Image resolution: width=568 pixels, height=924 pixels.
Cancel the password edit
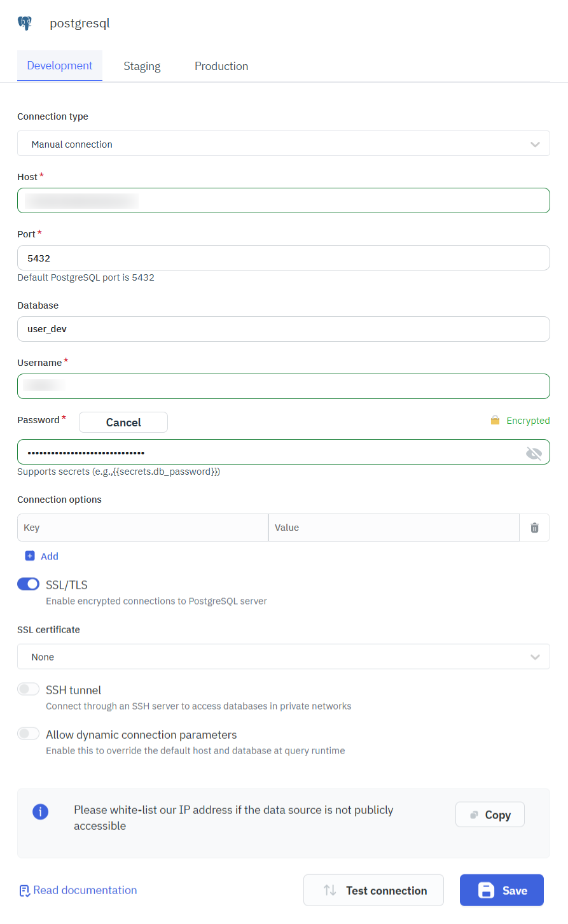(x=123, y=423)
